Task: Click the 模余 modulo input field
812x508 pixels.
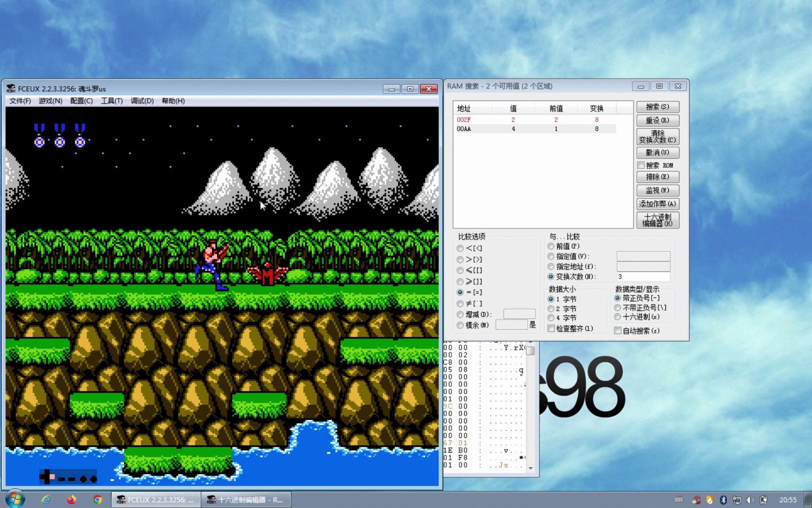Action: (512, 325)
